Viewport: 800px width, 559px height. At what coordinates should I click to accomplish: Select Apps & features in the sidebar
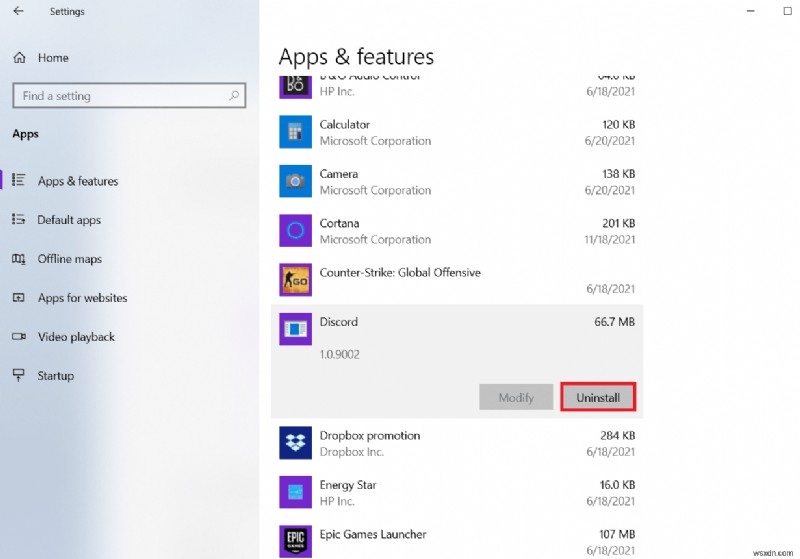point(78,181)
